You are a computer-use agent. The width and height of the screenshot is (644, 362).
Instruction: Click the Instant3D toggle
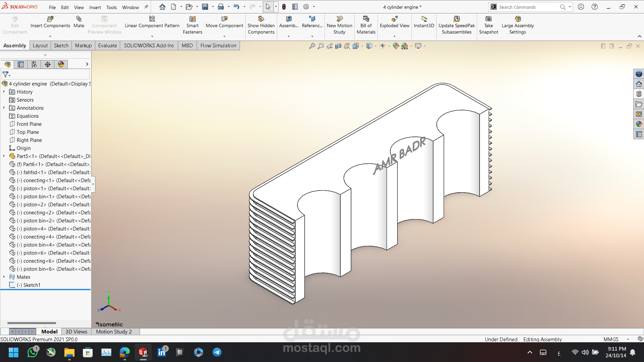424,19
